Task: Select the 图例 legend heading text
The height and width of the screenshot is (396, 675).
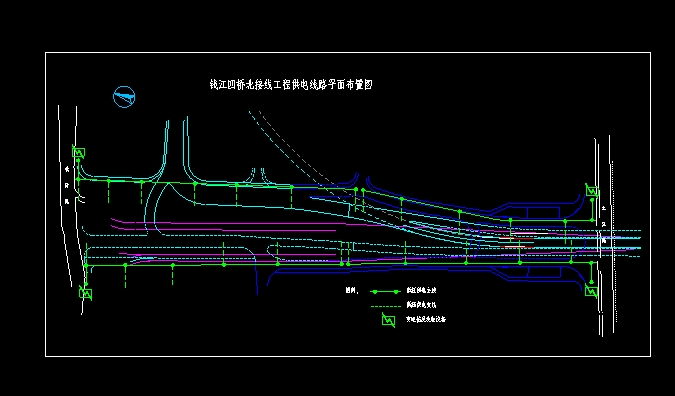Action: (x=352, y=291)
